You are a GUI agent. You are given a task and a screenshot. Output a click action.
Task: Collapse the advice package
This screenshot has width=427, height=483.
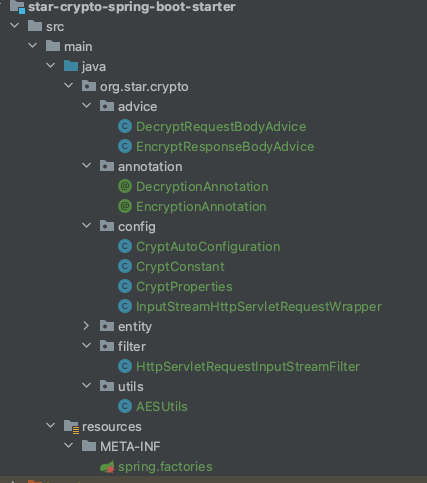coord(87,106)
